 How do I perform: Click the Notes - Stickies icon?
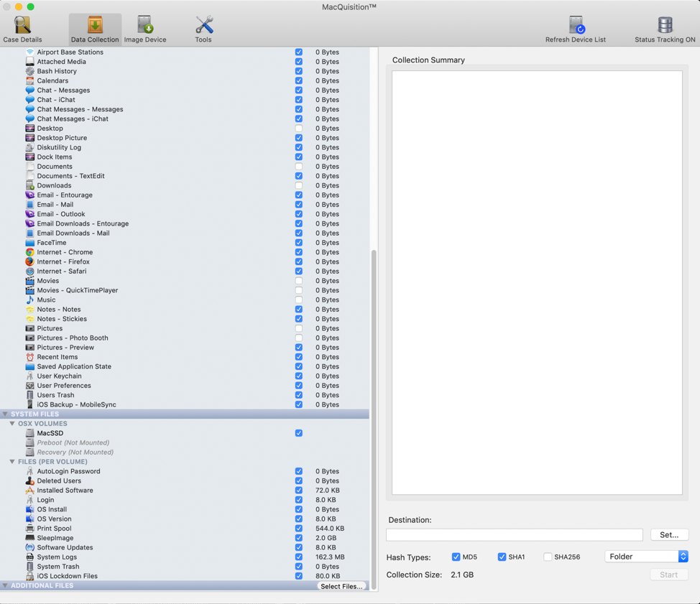[x=30, y=319]
